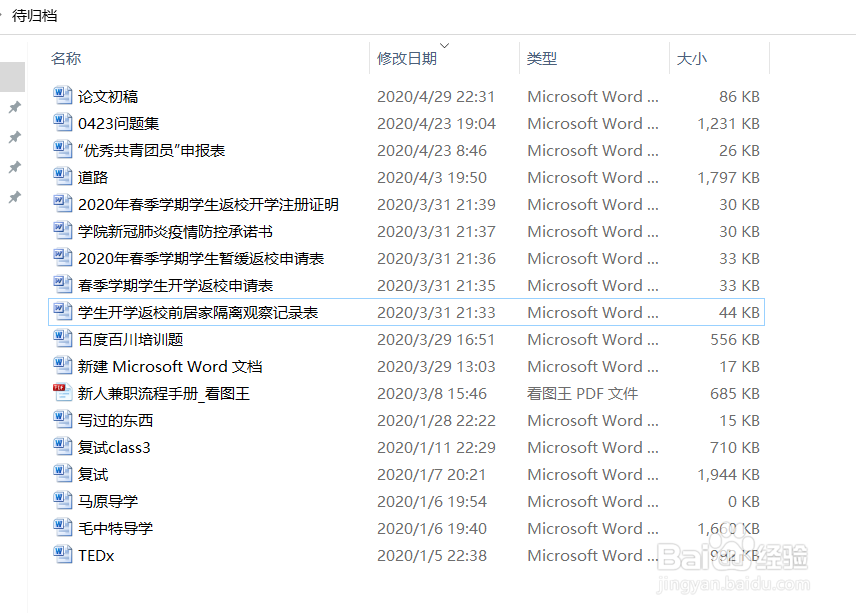Viewport: 856px width, 613px height.
Task: Select file name 百度百川培训题
Action: [130, 340]
